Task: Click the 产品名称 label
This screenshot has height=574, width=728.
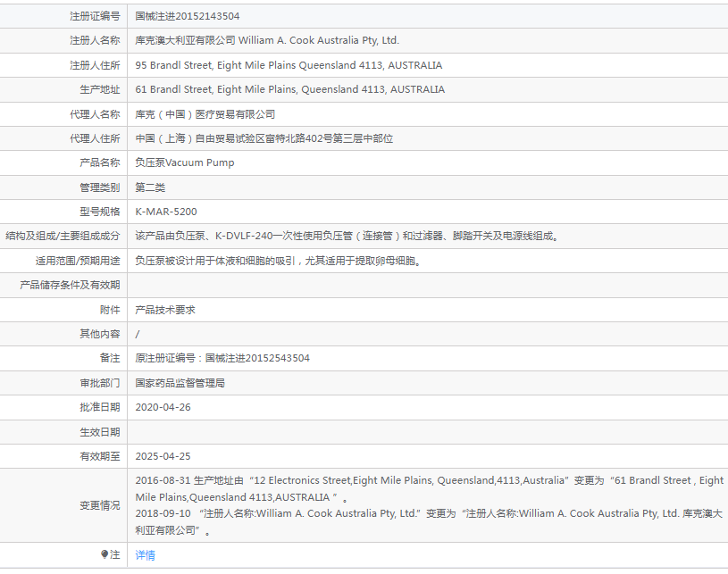Action: (x=100, y=162)
